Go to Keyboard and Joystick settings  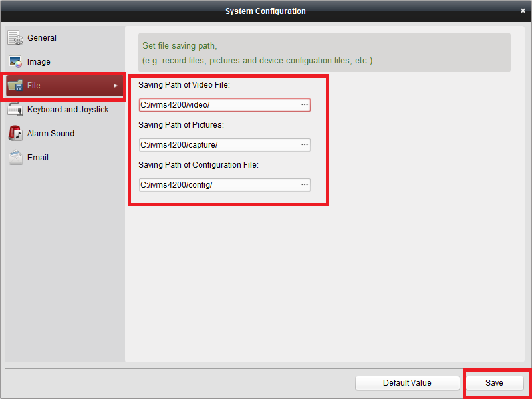click(x=68, y=110)
